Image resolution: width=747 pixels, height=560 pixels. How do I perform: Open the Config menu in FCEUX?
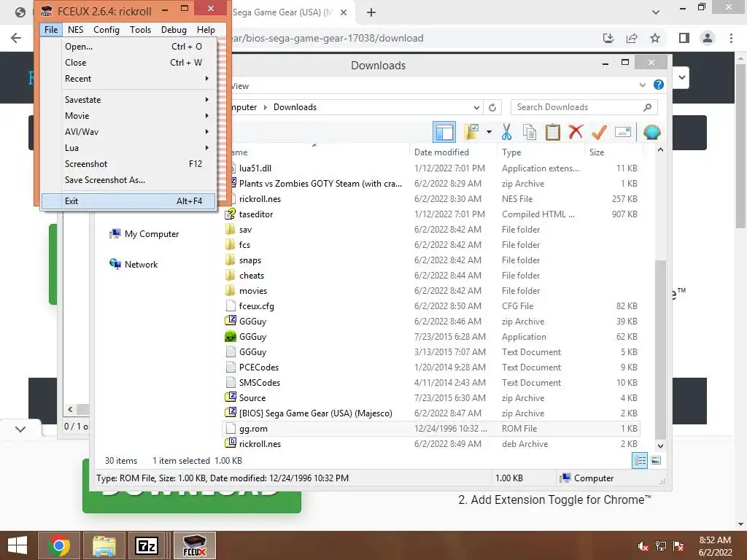tap(107, 29)
